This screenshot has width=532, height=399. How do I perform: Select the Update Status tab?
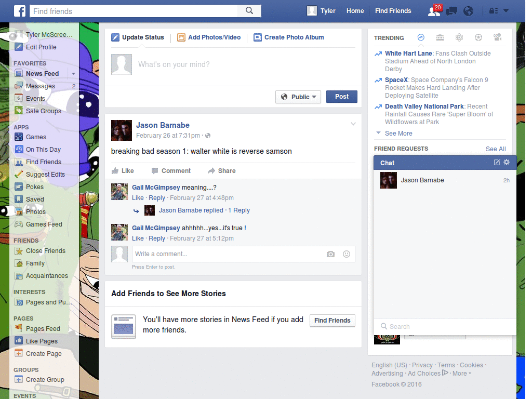click(138, 37)
